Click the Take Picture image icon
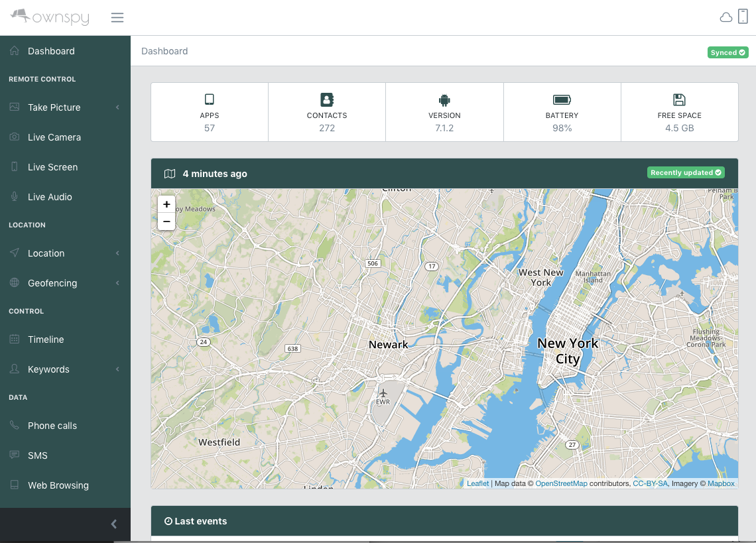 (x=15, y=107)
